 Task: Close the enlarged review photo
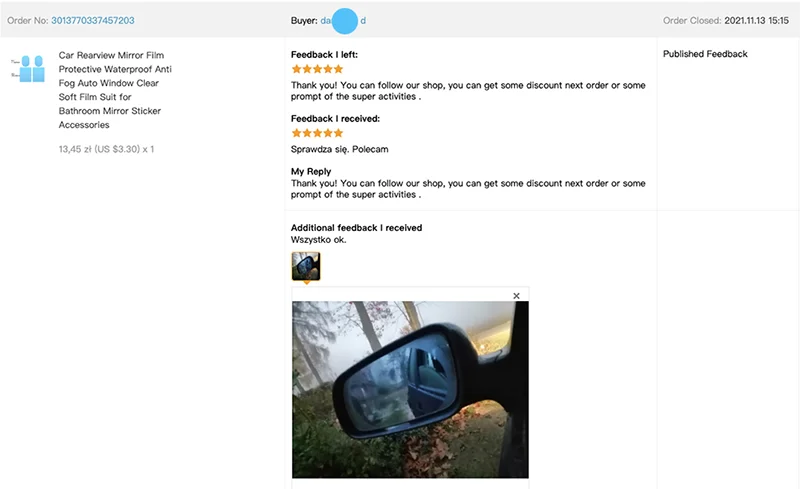pos(516,296)
